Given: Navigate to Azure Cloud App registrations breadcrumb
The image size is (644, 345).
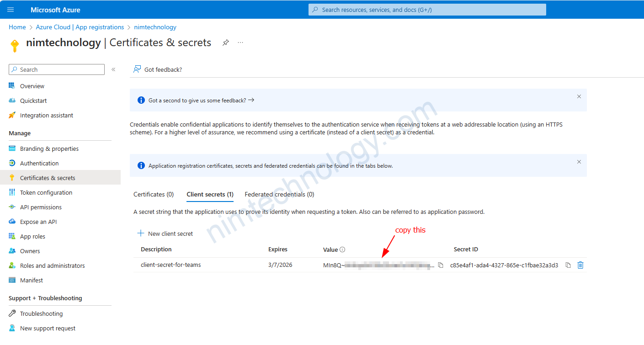Looking at the screenshot, I should (80, 27).
